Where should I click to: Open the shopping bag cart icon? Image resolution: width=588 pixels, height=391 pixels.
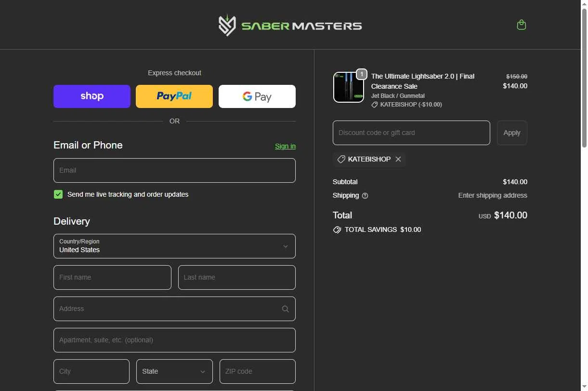tap(521, 25)
